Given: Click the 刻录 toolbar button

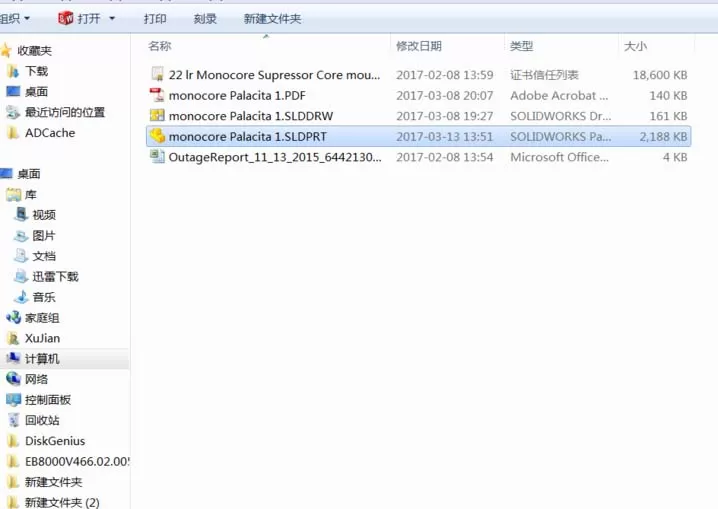Looking at the screenshot, I should 205,19.
